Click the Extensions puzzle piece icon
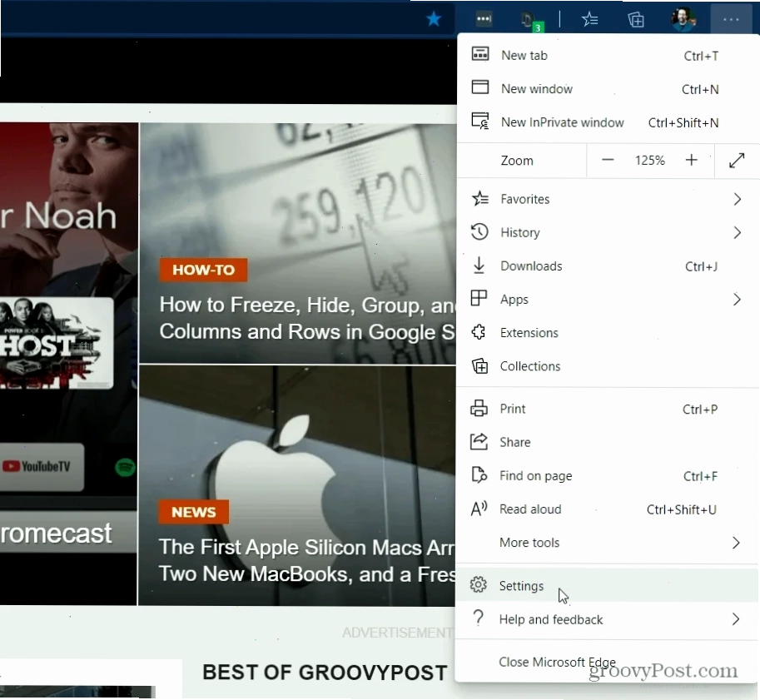This screenshot has width=760, height=700. coord(479,332)
